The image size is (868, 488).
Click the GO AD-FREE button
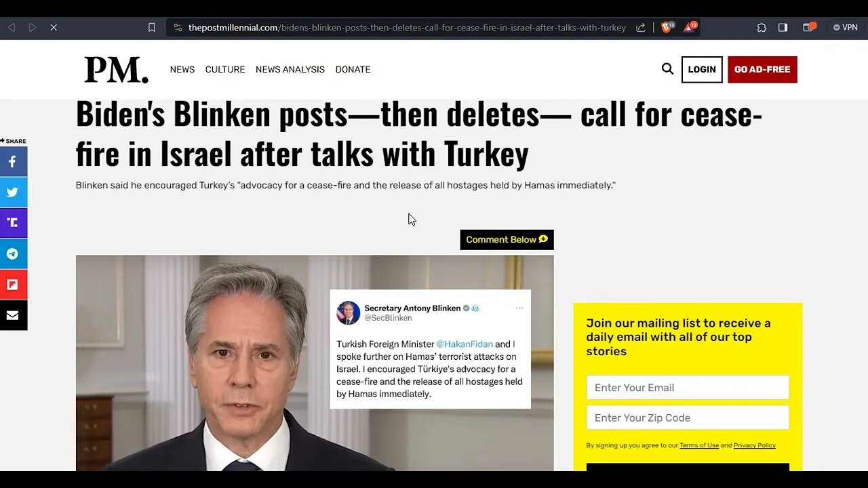tap(762, 69)
